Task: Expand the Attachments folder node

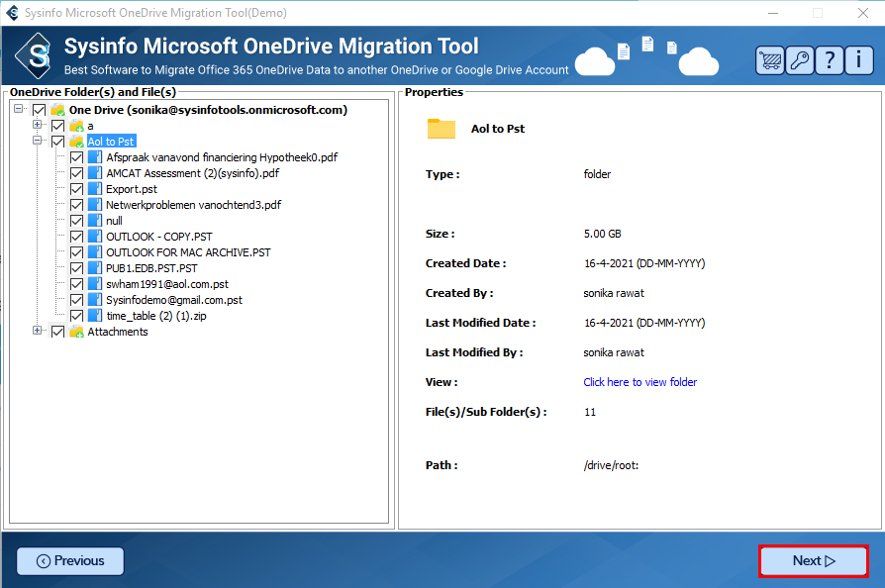Action: click(x=38, y=332)
